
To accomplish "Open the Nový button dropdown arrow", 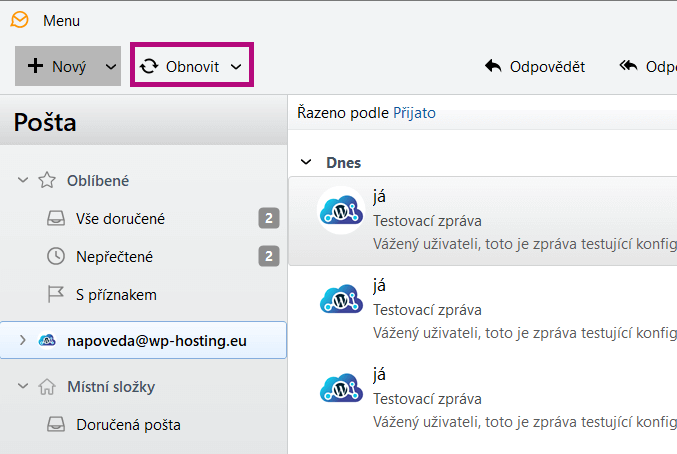I will point(110,66).
